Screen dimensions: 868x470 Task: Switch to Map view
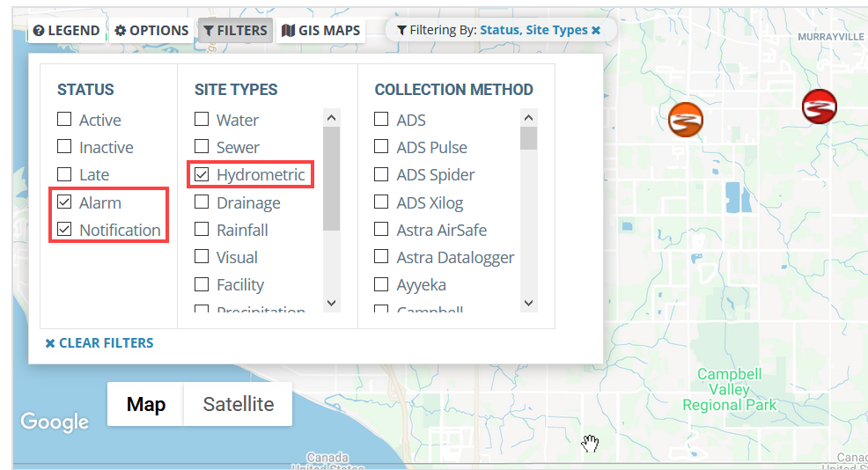click(x=145, y=404)
